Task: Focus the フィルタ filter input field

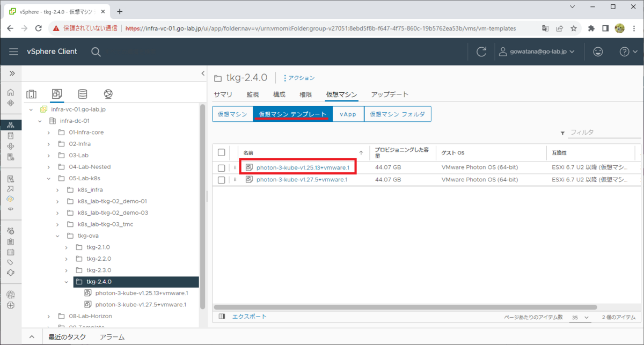Action: 604,133
